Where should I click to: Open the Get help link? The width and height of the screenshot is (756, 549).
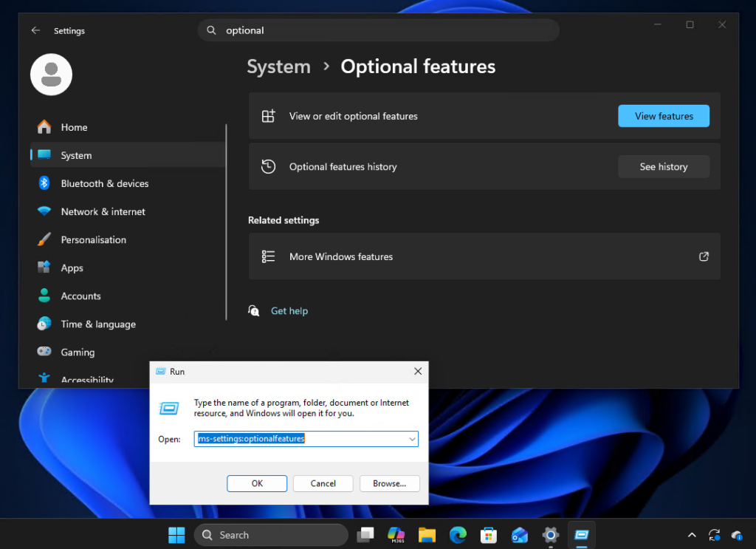pos(289,310)
